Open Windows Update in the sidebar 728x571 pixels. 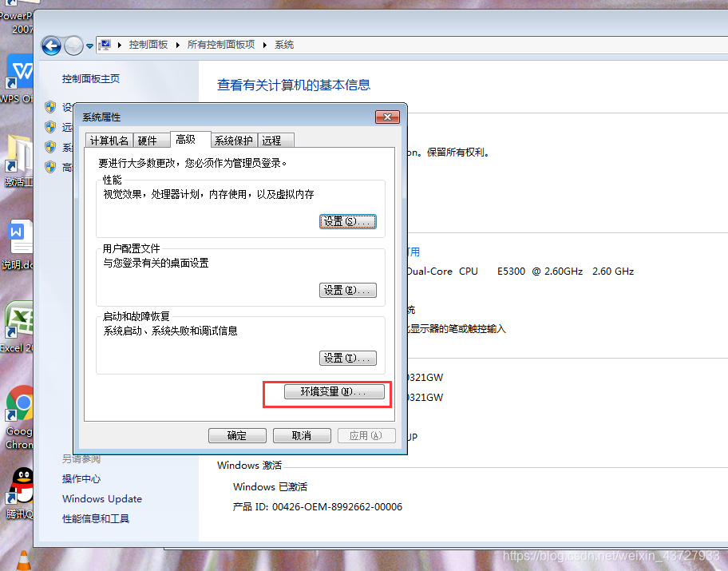[x=101, y=498]
